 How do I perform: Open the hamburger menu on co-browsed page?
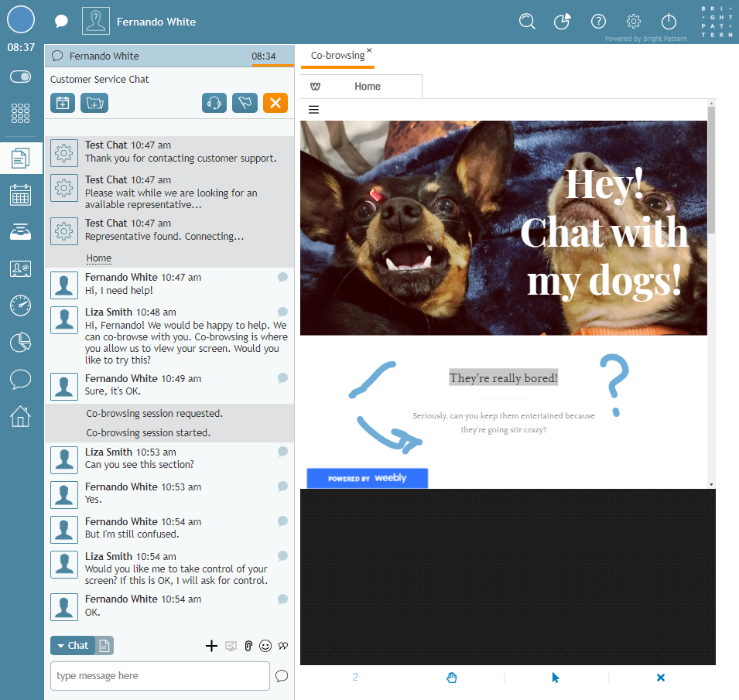click(313, 110)
